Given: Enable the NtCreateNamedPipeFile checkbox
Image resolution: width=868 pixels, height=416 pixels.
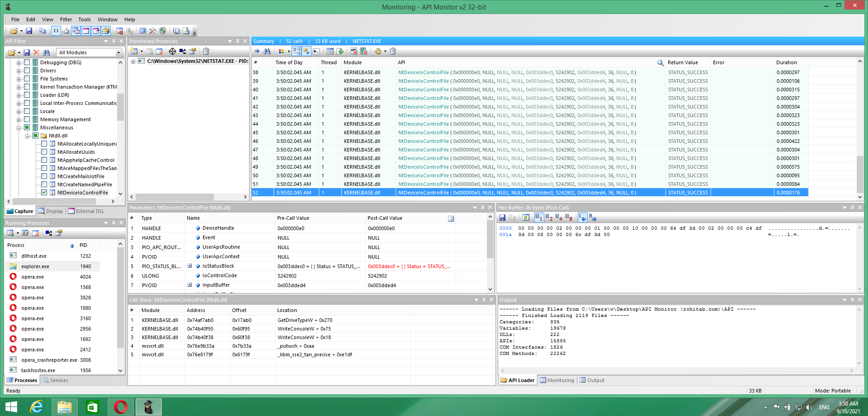Looking at the screenshot, I should 44,184.
